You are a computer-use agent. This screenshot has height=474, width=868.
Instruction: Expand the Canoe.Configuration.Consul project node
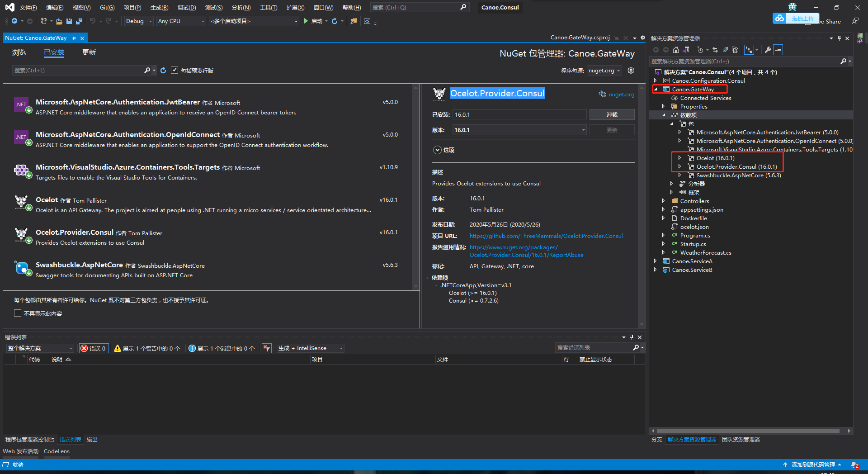(655, 81)
